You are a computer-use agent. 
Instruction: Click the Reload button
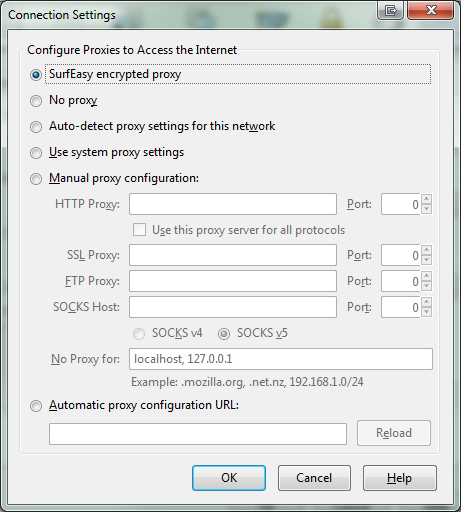394,433
